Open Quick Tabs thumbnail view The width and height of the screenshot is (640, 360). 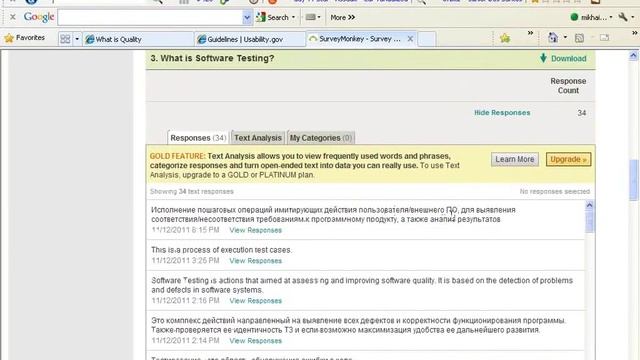(65, 39)
